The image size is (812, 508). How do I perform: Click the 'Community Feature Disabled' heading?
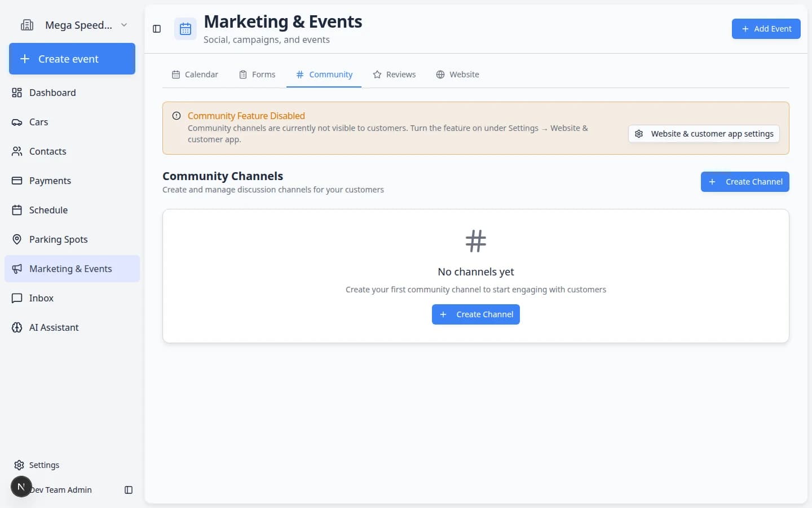click(246, 116)
